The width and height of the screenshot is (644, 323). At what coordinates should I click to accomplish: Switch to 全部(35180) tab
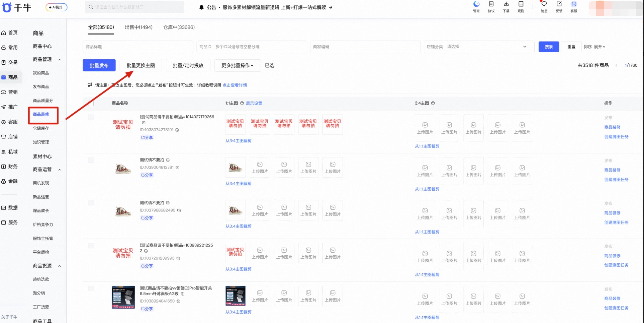[x=101, y=27]
